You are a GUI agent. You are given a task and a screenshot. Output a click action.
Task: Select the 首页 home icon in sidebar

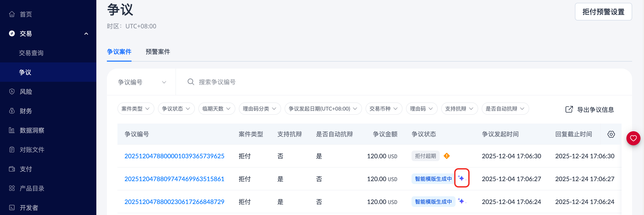[x=12, y=14]
